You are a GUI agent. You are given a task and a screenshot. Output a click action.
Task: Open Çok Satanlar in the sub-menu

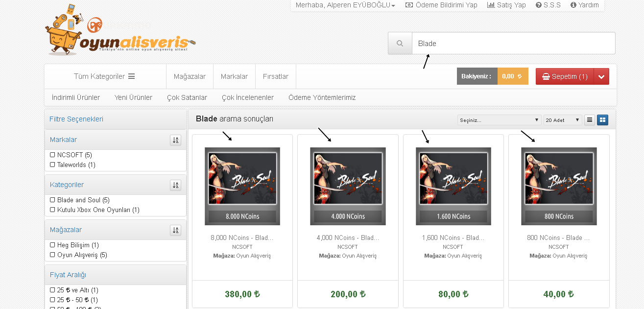pyautogui.click(x=187, y=97)
